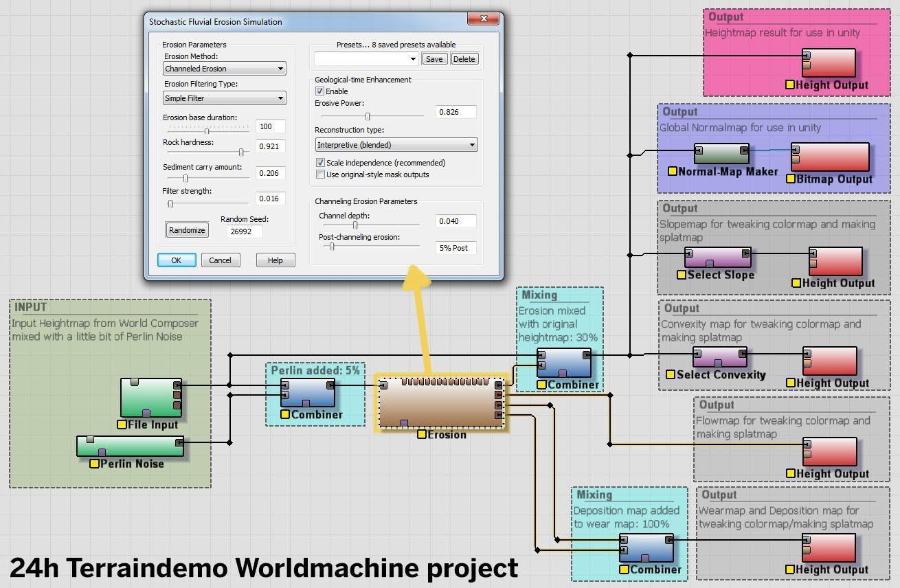Image resolution: width=900 pixels, height=588 pixels.
Task: Enable Use original-style mask outputs
Action: [x=320, y=174]
